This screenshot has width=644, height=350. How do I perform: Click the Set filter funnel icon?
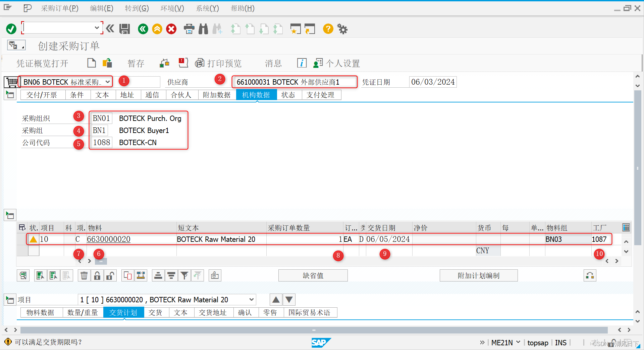[x=184, y=276]
